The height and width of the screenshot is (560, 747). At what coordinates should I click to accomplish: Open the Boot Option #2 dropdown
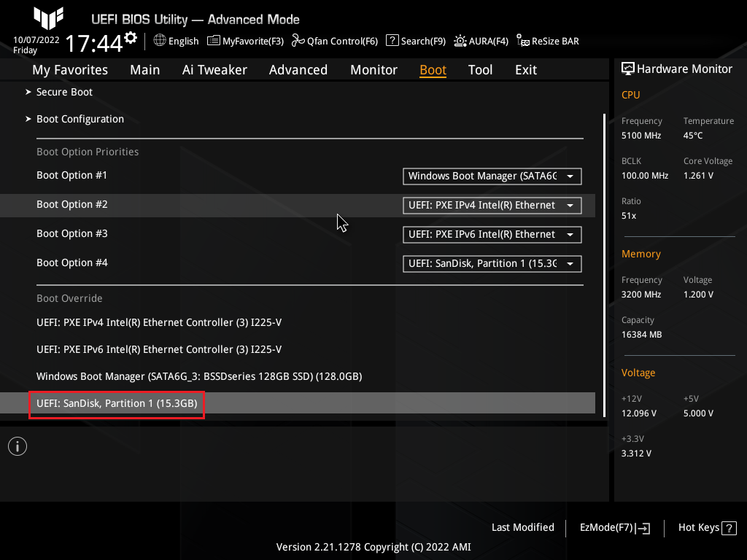point(492,205)
